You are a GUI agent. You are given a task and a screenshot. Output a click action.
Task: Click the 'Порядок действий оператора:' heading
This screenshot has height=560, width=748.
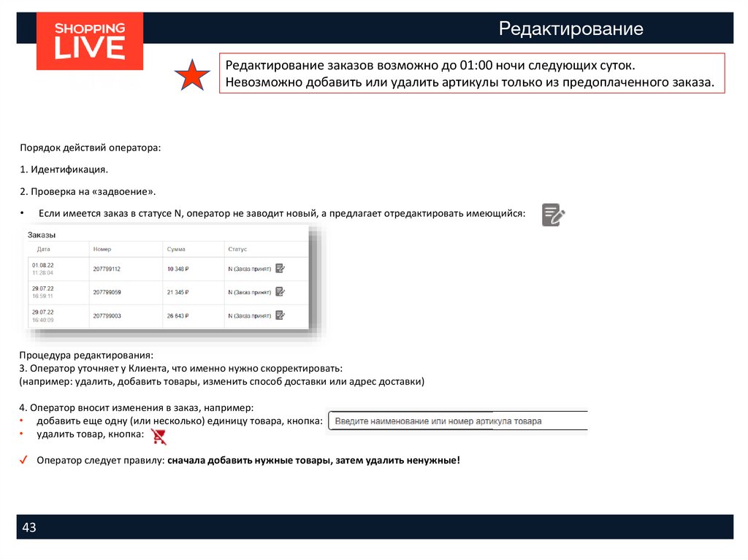coord(90,147)
